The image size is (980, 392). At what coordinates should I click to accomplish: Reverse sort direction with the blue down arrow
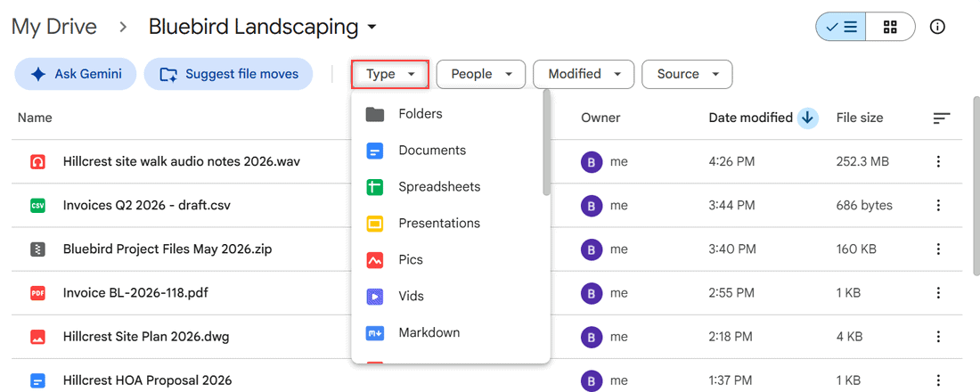pos(807,118)
